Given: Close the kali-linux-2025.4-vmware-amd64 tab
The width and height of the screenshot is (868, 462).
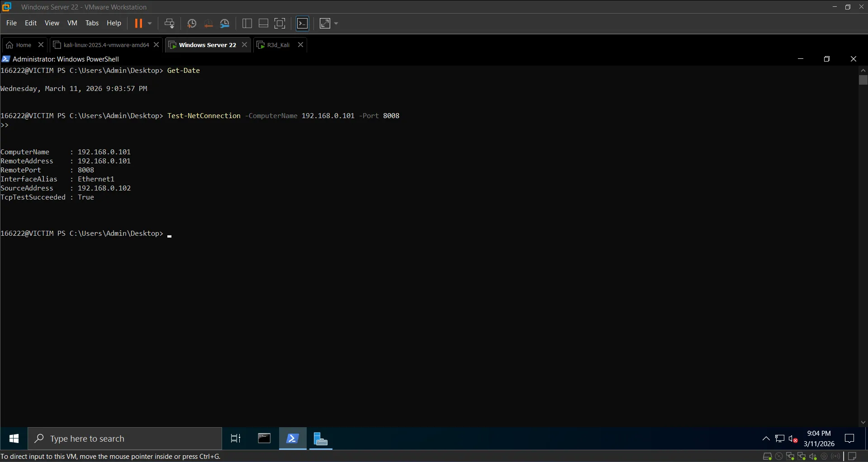Looking at the screenshot, I should (156, 45).
